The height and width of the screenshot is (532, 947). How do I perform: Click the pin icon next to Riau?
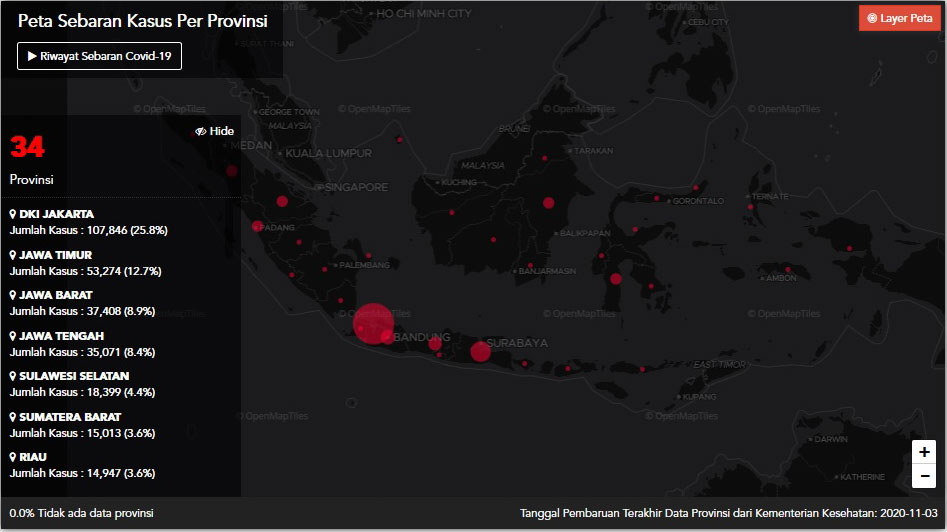coord(13,457)
